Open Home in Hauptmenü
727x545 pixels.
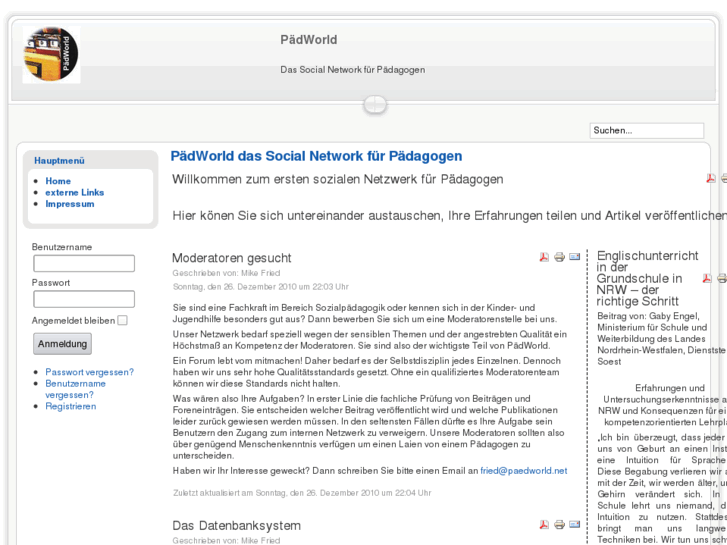pos(58,181)
